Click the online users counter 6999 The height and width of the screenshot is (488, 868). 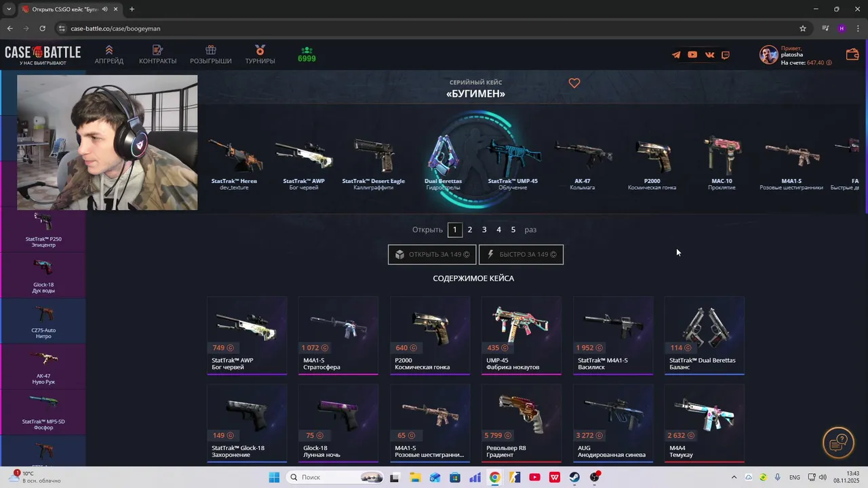pos(307,55)
